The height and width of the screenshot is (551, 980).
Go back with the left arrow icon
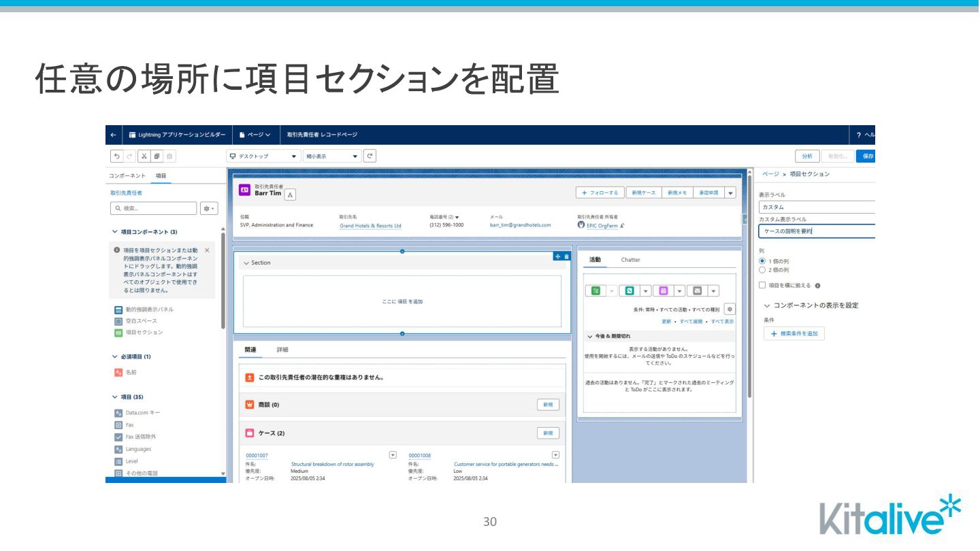pyautogui.click(x=114, y=135)
